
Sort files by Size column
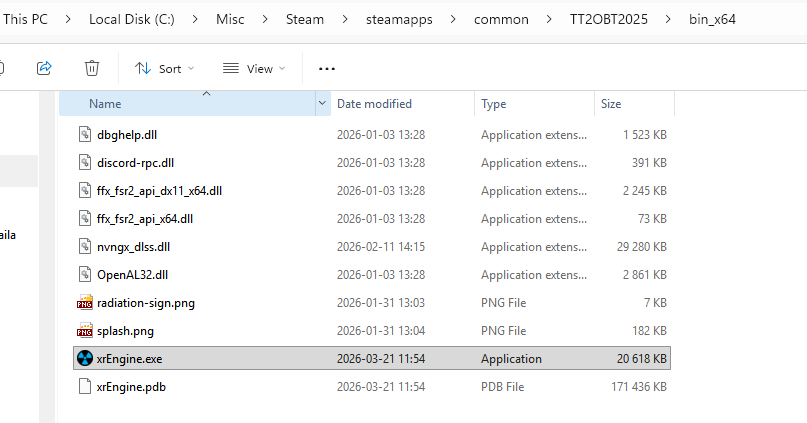coord(611,104)
